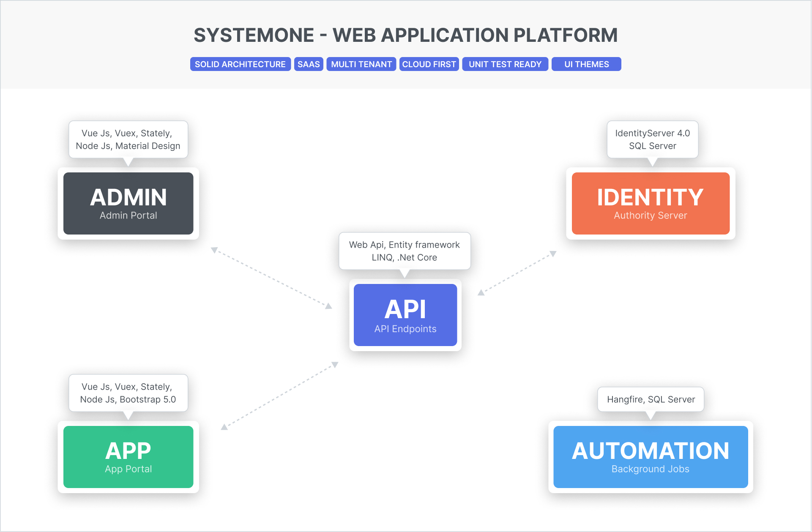This screenshot has height=532, width=812.
Task: Select the Bootstrap 5.0 tech stack callout
Action: click(x=128, y=393)
